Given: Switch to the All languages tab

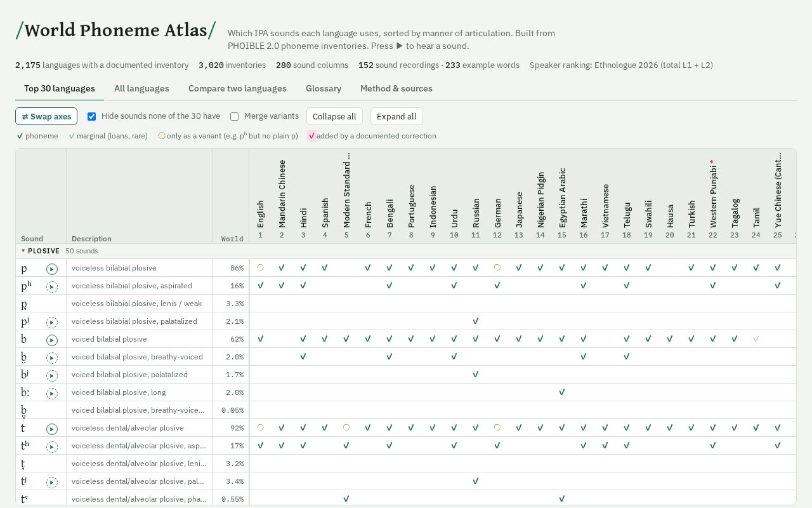Looking at the screenshot, I should click(141, 88).
